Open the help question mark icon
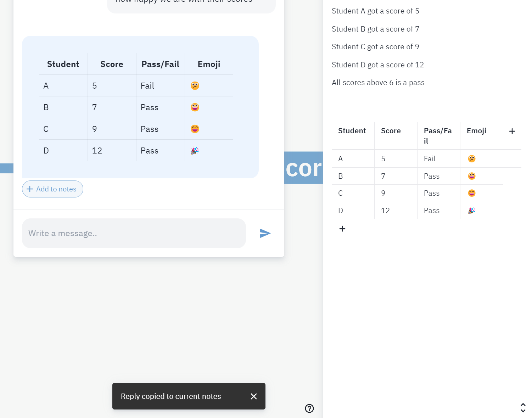Screen dimensions: 532x418 tap(309, 408)
